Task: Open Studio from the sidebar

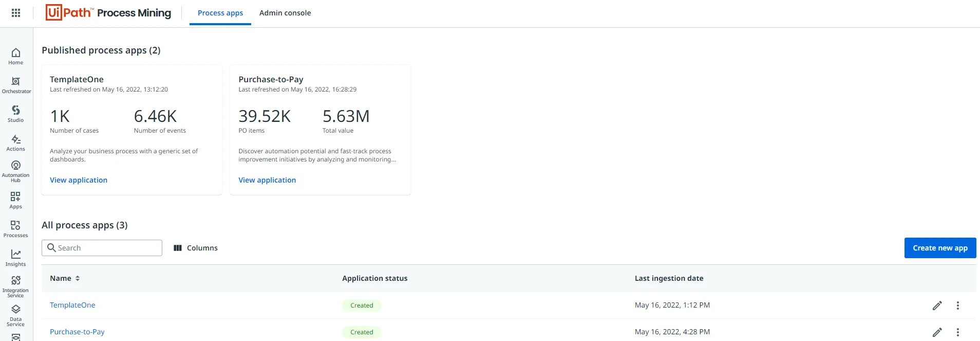Action: tap(16, 114)
